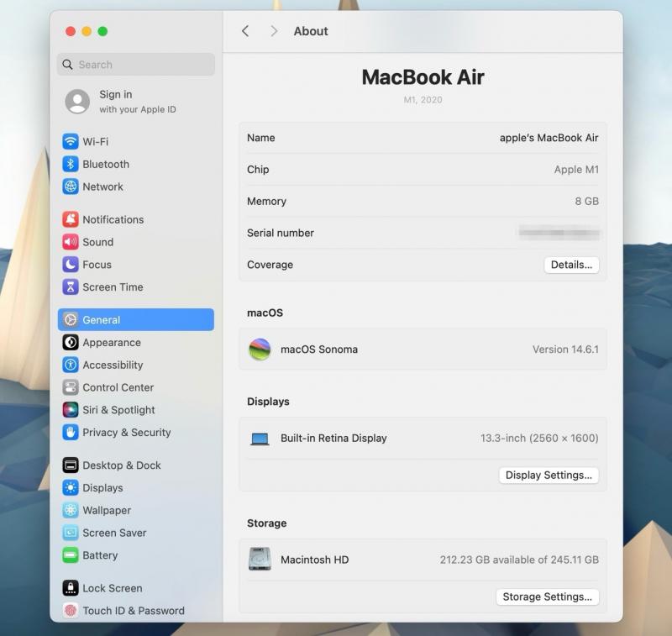Open Notifications bell icon
This screenshot has height=636, width=672.
[71, 219]
